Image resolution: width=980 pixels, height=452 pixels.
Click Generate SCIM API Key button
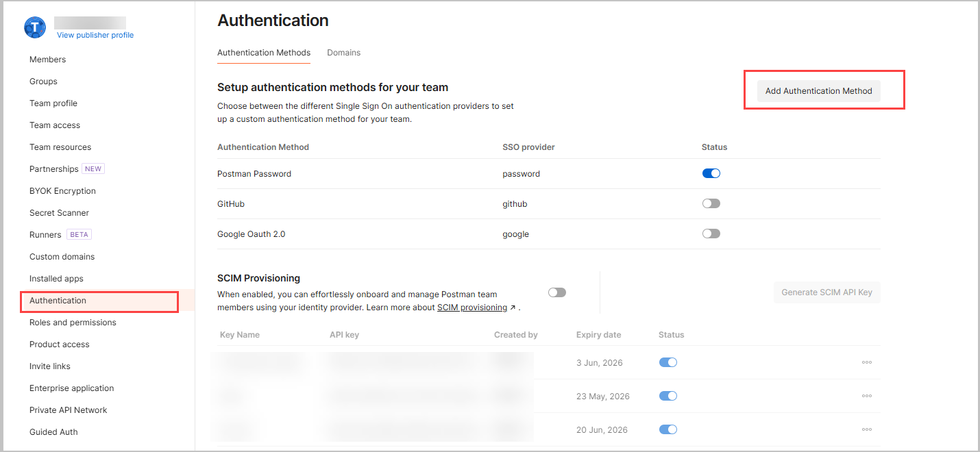point(827,292)
